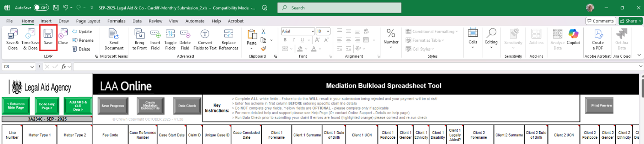Viewport: 644px width, 144px height.
Task: Expand the font size dropdown
Action: [328, 31]
